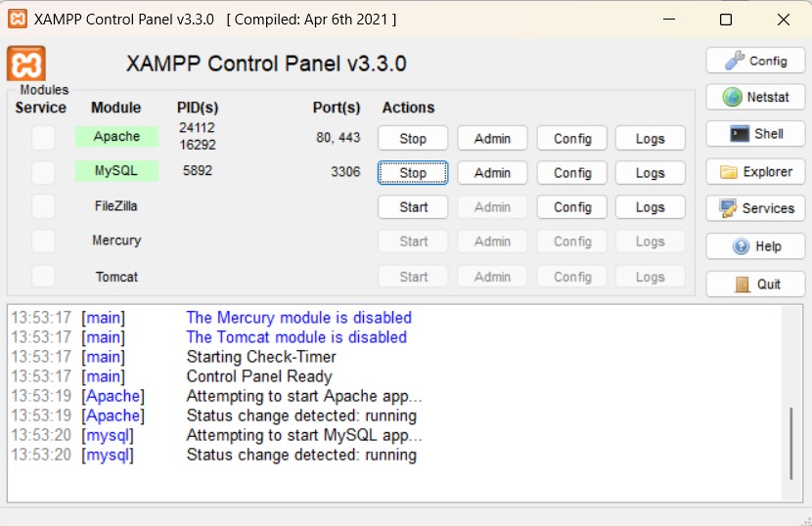Screen dimensions: 812x526
Task: Toggle the Mercury service checkbox
Action: click(x=43, y=241)
